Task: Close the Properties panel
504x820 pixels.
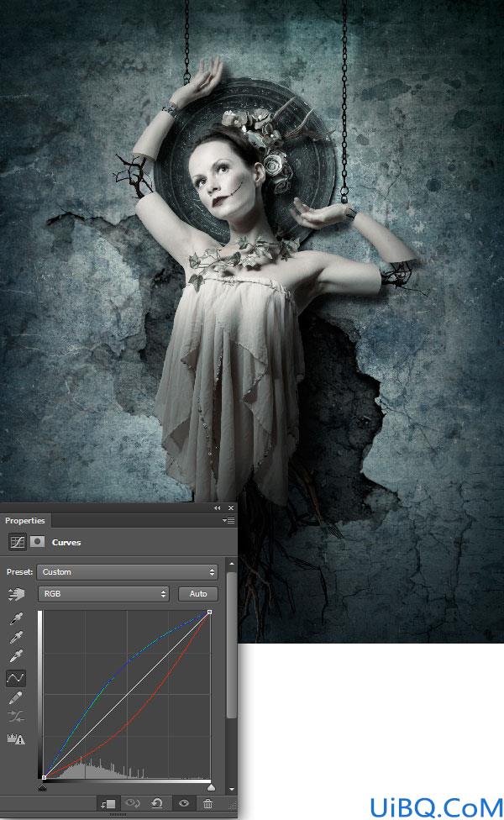Action: [x=230, y=507]
